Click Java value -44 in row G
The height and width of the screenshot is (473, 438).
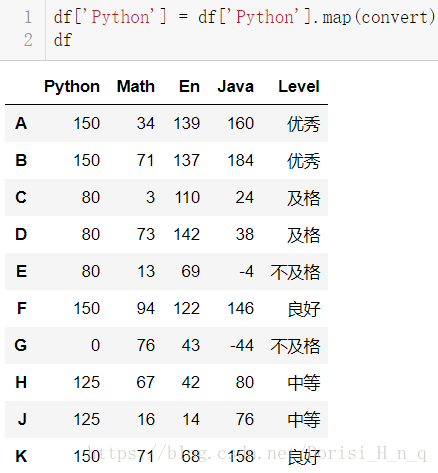(242, 345)
